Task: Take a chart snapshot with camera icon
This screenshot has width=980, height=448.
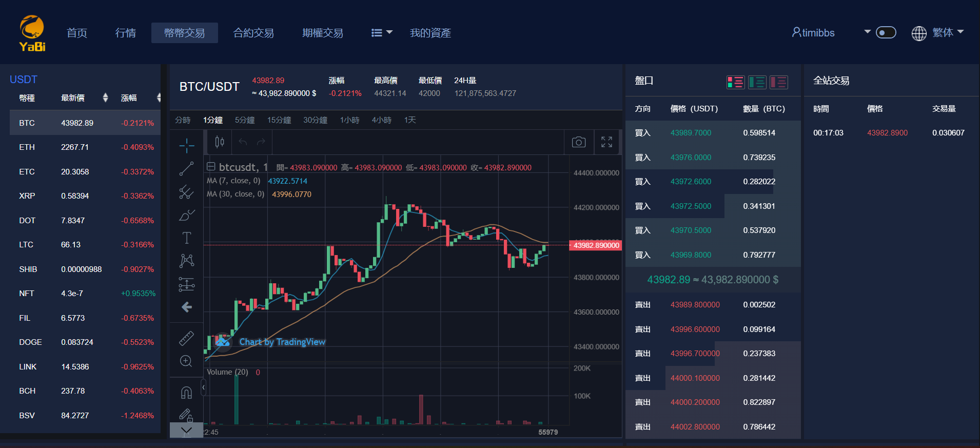Action: pos(579,142)
